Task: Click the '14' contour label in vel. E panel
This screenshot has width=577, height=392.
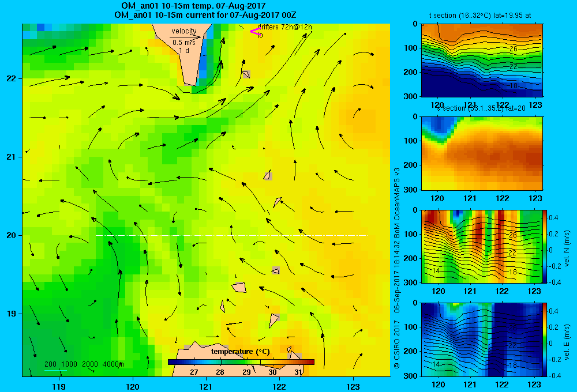Action: coord(436,364)
